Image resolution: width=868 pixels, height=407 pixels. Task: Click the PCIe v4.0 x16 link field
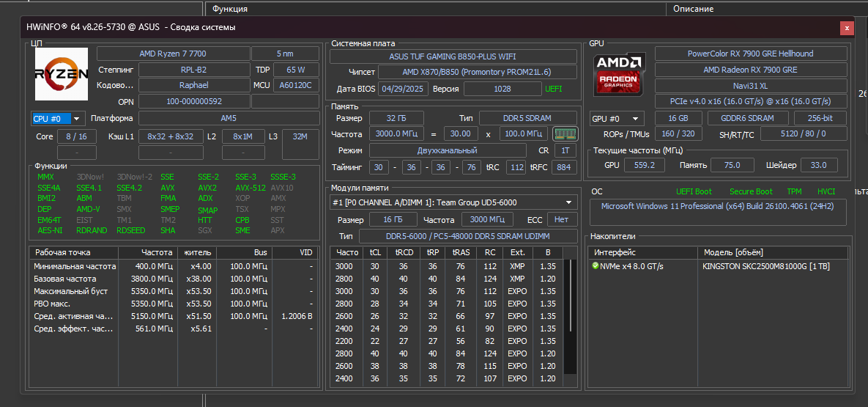point(752,102)
